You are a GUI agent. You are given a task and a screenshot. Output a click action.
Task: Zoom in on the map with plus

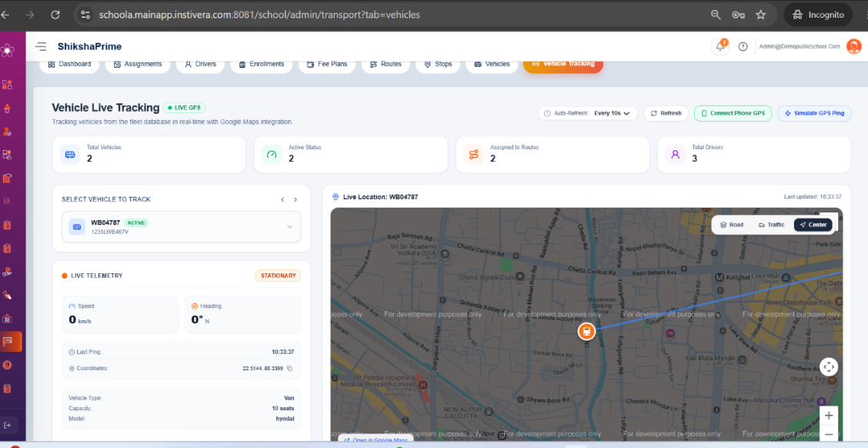(x=829, y=416)
